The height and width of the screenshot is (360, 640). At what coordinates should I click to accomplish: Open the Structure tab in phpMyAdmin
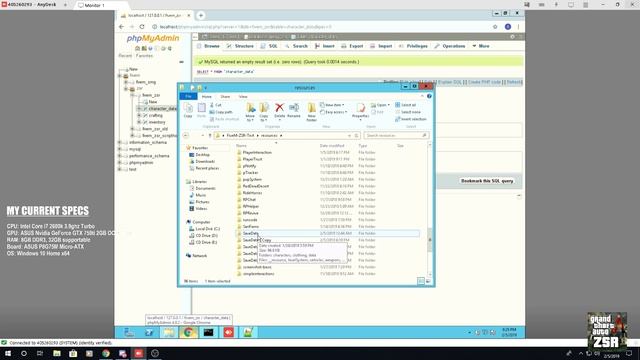click(240, 46)
